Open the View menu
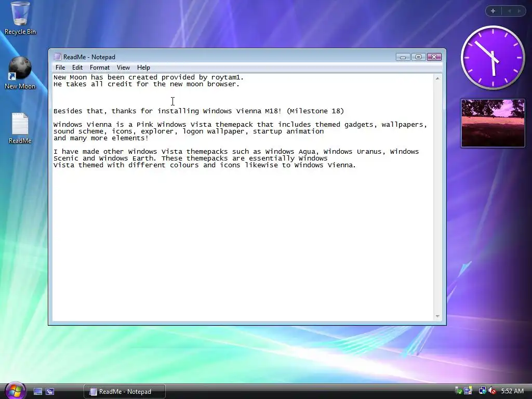Viewport: 532px width, 399px height. (x=123, y=68)
